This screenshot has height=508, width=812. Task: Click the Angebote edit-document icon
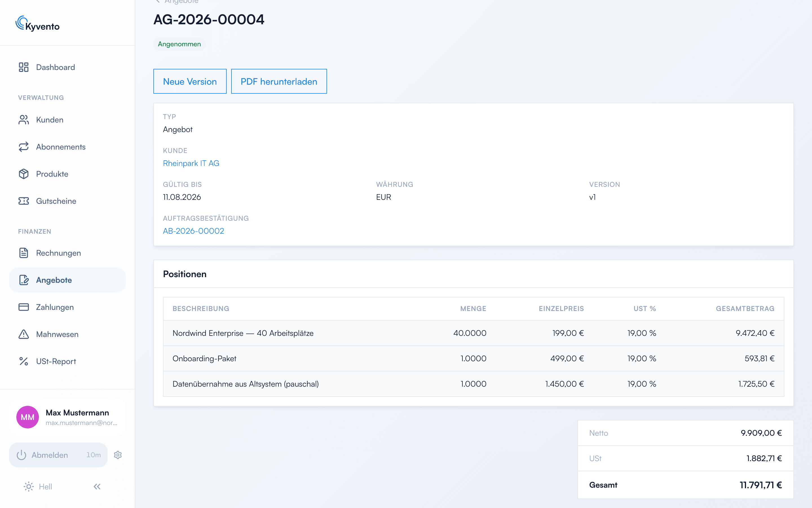click(x=23, y=280)
